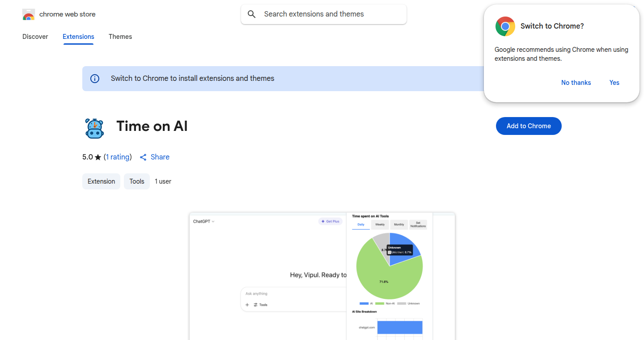The width and height of the screenshot is (644, 340).
Task: Click the Chrome Web Store logo
Action: (x=29, y=14)
